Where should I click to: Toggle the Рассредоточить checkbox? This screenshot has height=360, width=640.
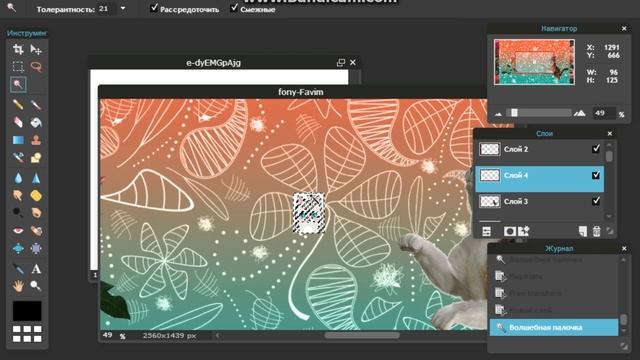[154, 7]
